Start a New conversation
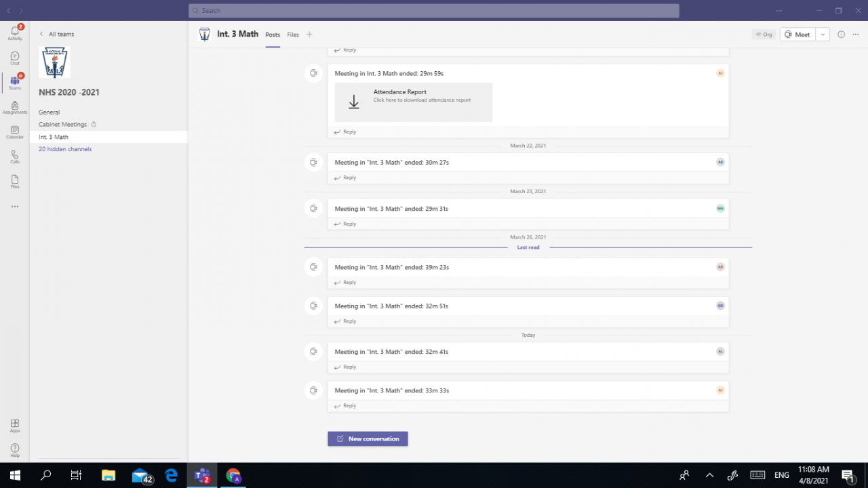This screenshot has width=868, height=488. pos(368,439)
